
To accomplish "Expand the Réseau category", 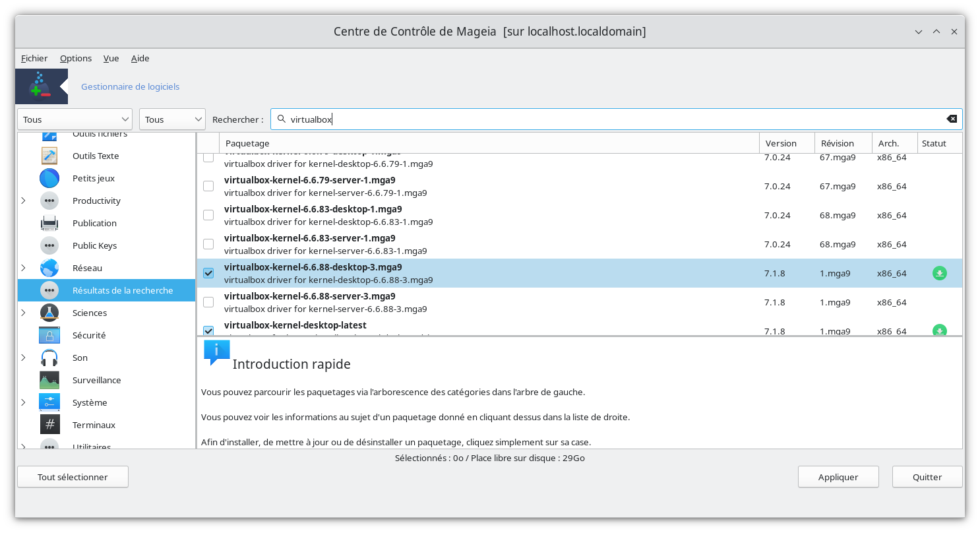I will coord(24,268).
